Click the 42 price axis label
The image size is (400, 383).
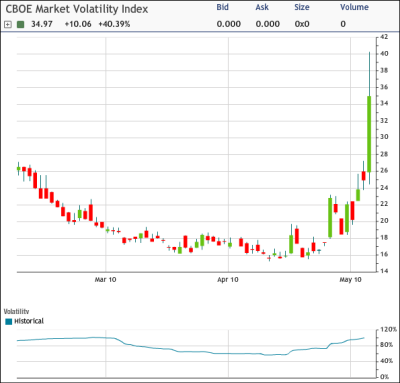(x=384, y=37)
